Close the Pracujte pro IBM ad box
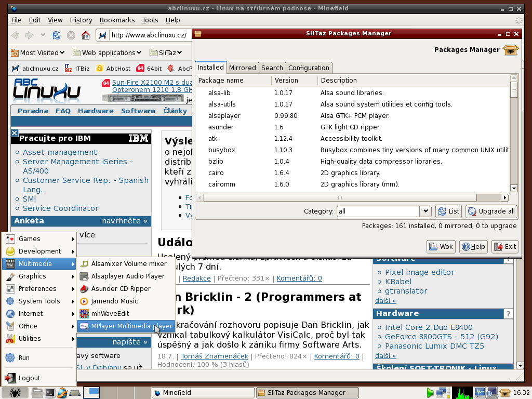This screenshot has height=399, width=532. coord(14,133)
